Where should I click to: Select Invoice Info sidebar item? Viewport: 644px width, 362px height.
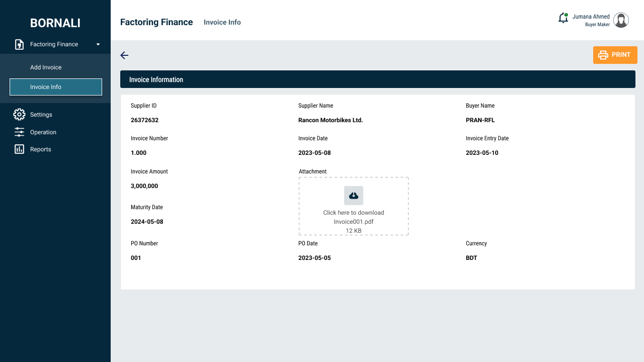click(x=56, y=87)
